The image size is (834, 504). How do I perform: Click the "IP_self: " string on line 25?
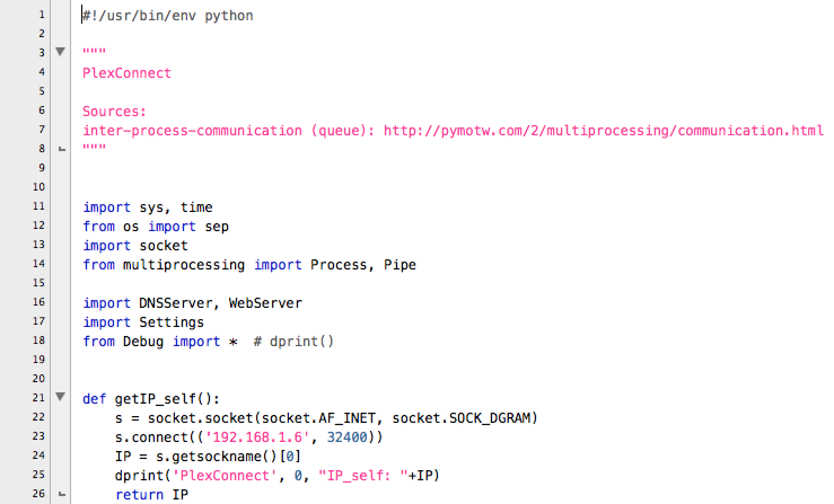[363, 476]
